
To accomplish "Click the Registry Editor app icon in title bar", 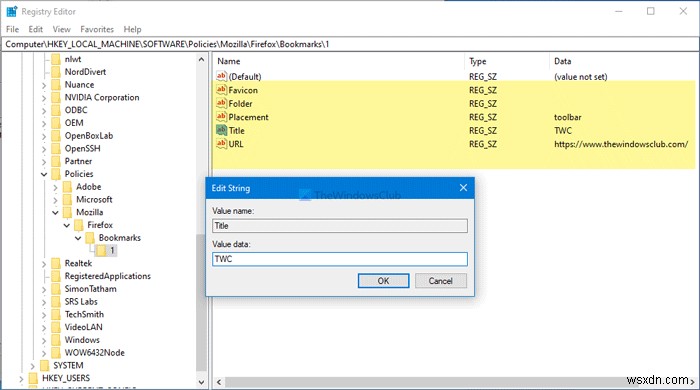I will coord(11,11).
